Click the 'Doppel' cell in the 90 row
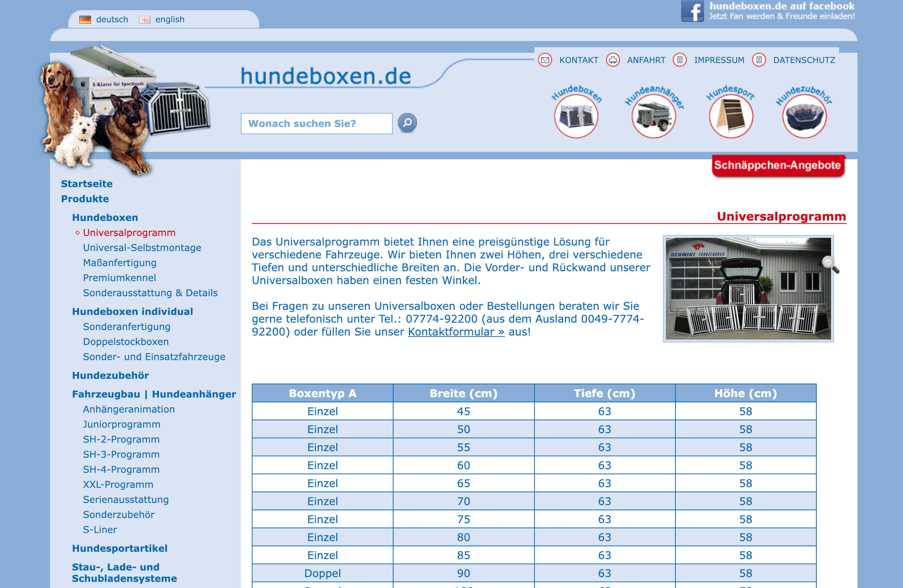 click(x=322, y=573)
